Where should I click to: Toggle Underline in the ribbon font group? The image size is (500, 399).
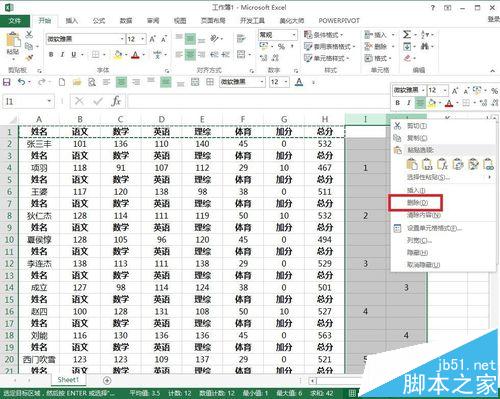74,54
